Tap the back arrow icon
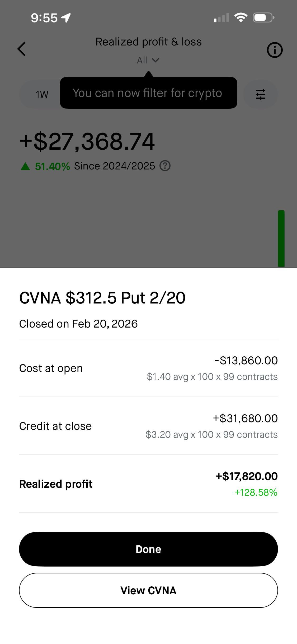Screen dimensions: 297x644 click(x=22, y=49)
